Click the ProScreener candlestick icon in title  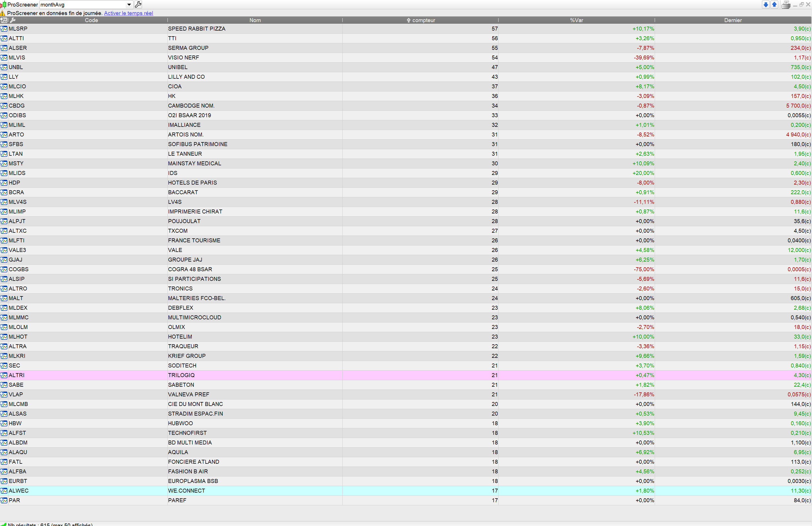pyautogui.click(x=3, y=5)
